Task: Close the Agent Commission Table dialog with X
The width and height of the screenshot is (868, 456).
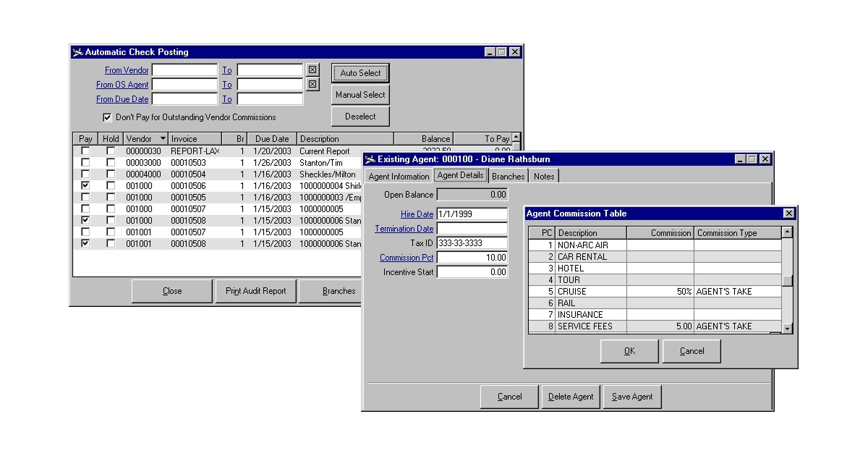Action: click(x=788, y=214)
